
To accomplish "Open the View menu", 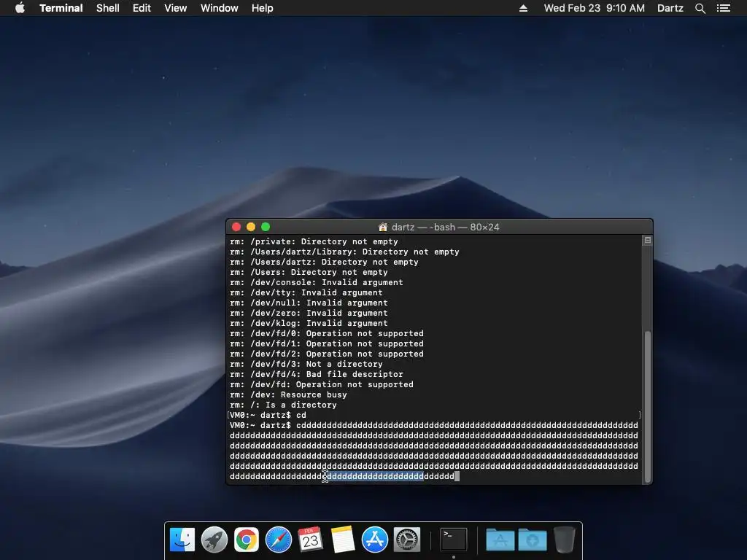I will [175, 8].
